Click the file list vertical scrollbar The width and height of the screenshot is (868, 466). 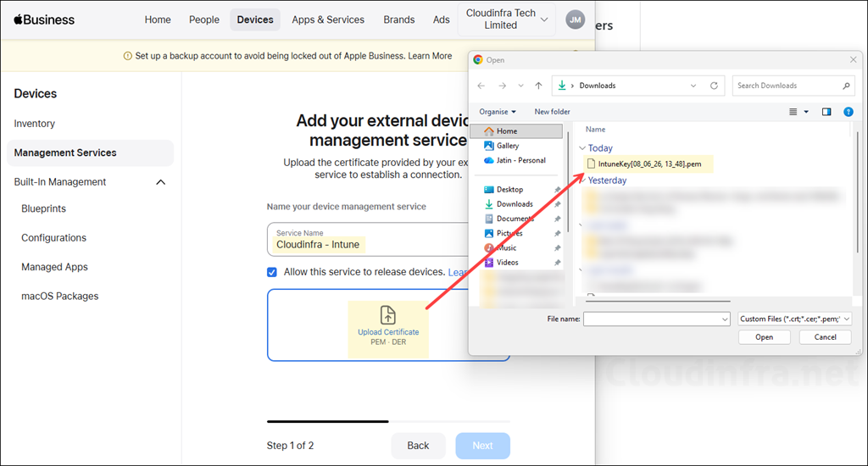pyautogui.click(x=857, y=191)
